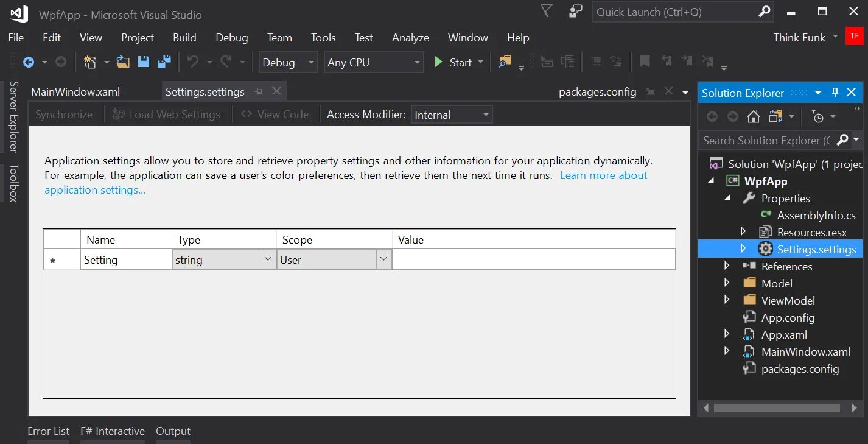Click the TF user account avatar
This screenshot has height=444, width=868.
855,36
